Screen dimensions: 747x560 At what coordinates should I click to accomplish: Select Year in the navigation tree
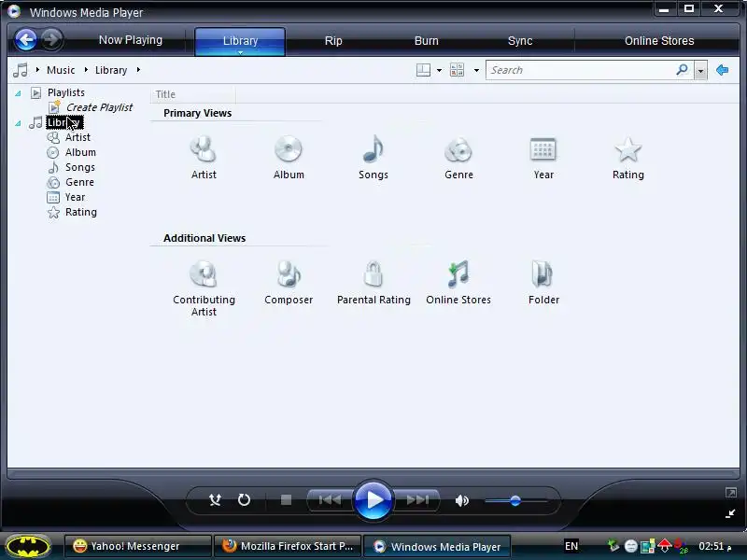[x=75, y=197]
